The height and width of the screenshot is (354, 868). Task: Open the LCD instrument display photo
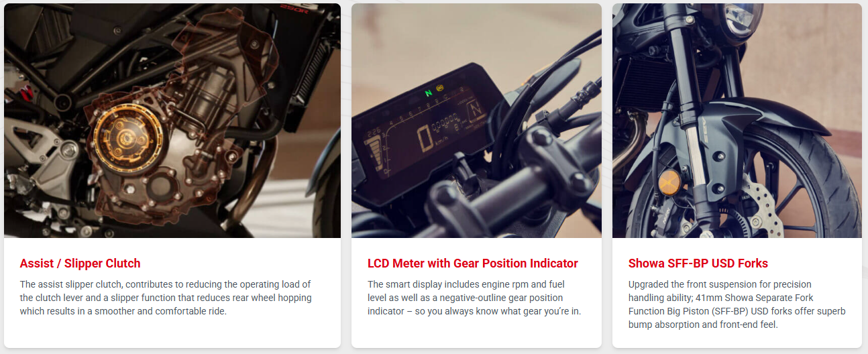476,121
